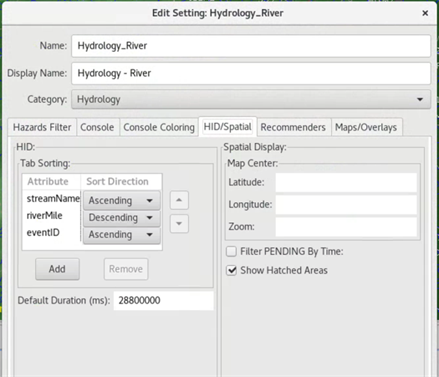Image resolution: width=439 pixels, height=377 pixels.
Task: Switch to the Hazards Filter tab
Action: click(x=42, y=127)
